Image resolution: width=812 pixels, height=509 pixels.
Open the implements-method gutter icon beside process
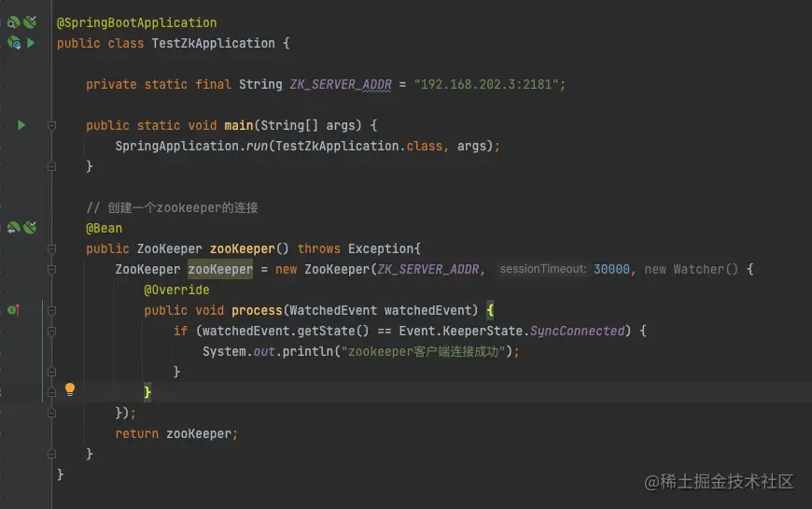click(x=14, y=310)
